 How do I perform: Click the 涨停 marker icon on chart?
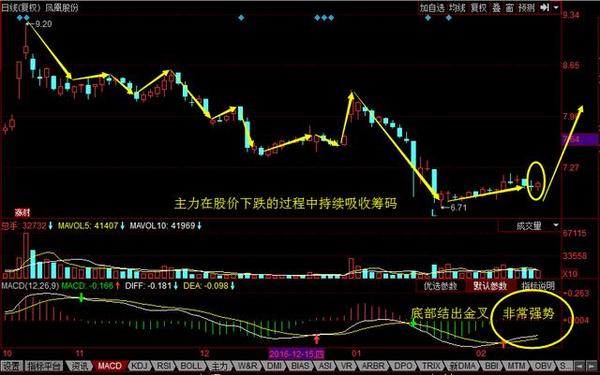(22, 212)
